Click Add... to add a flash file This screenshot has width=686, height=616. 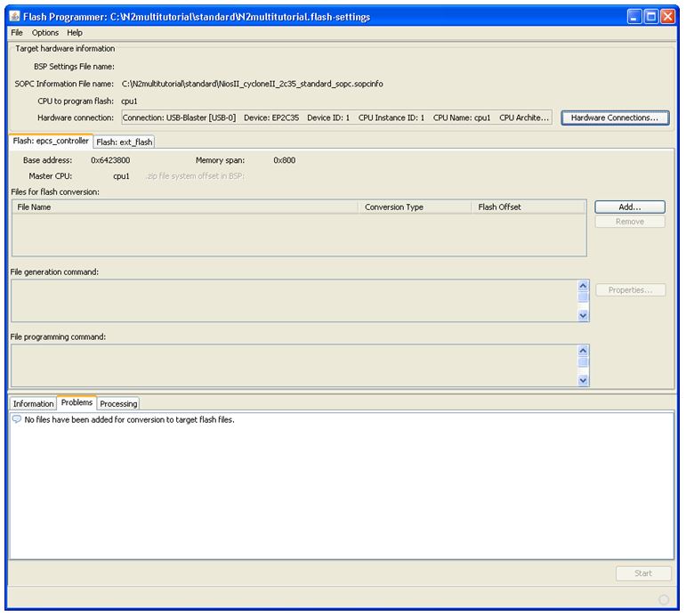click(629, 207)
